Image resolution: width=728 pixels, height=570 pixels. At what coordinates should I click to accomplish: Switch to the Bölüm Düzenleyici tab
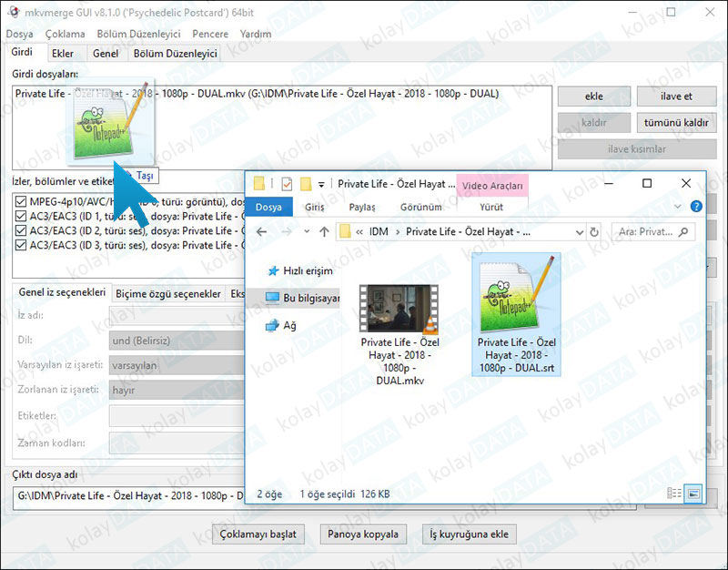click(175, 54)
